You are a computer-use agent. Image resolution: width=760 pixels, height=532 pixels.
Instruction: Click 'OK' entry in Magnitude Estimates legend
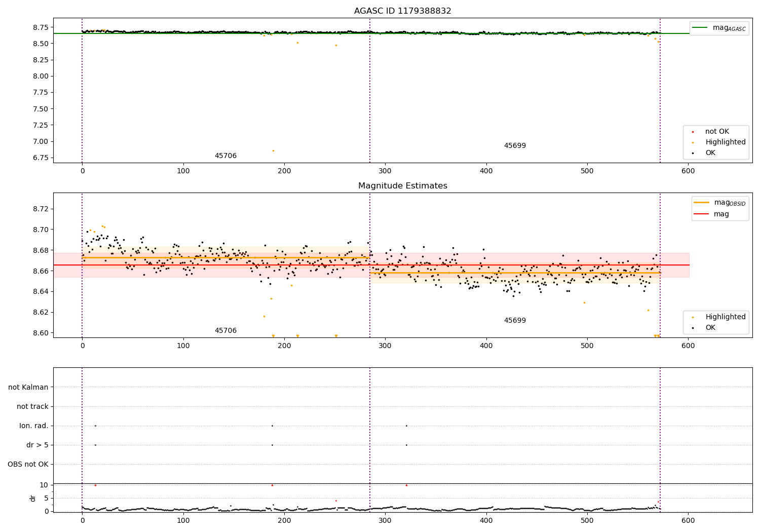coord(710,328)
